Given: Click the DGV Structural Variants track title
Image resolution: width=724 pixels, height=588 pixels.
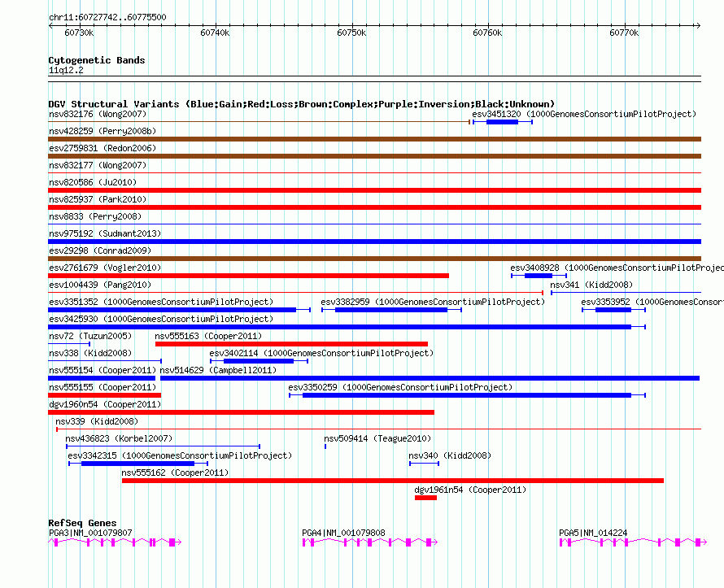Looking at the screenshot, I should click(x=302, y=104).
